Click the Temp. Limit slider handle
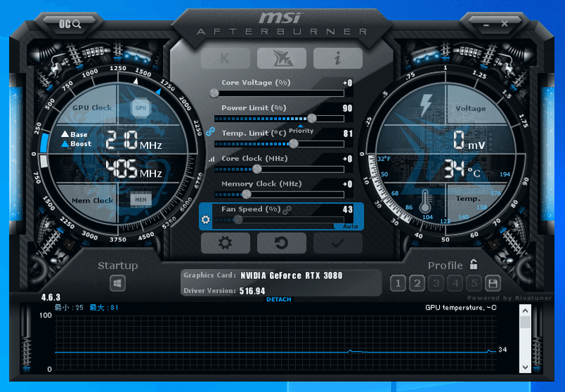 coord(294,144)
